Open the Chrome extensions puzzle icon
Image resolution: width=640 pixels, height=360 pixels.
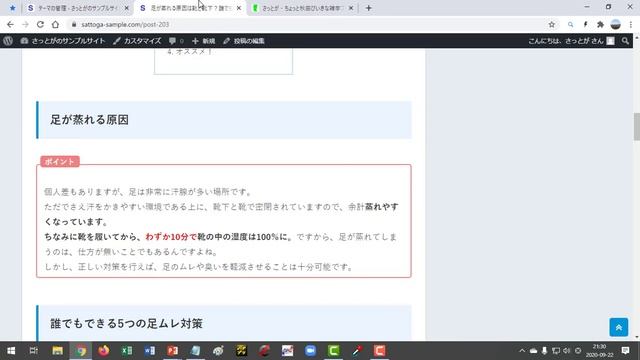(x=600, y=24)
